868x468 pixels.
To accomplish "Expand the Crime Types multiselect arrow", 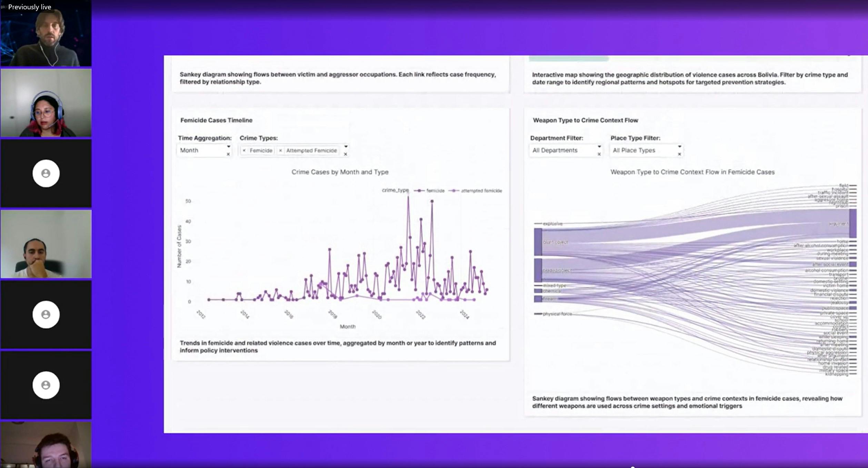I will click(346, 146).
